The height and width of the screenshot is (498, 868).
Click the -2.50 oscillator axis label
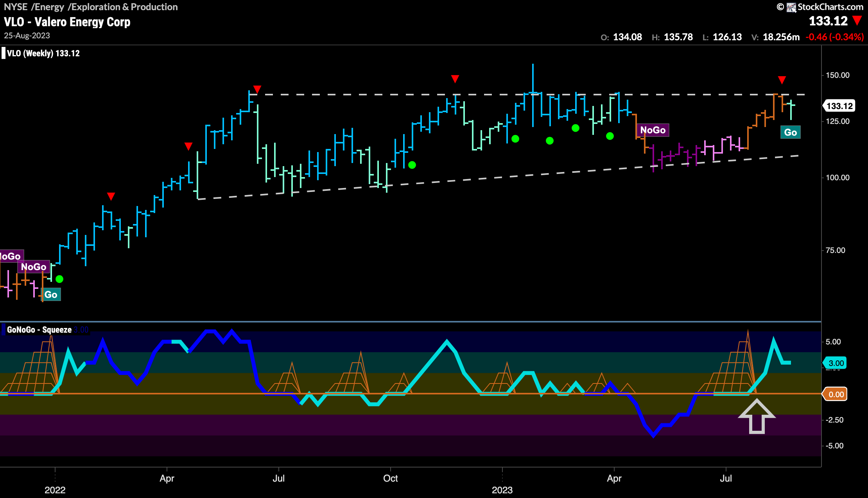tap(834, 420)
